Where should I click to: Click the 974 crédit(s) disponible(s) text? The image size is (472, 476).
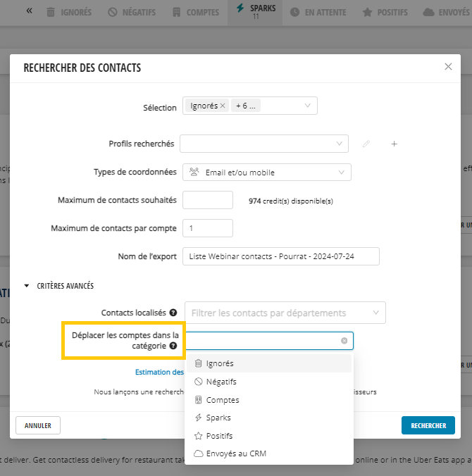(x=291, y=201)
